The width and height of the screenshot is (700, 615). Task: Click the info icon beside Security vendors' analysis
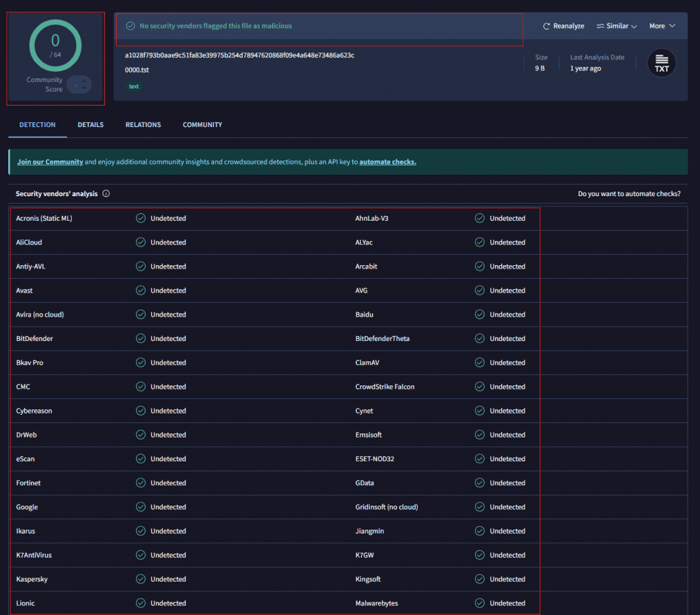(106, 193)
